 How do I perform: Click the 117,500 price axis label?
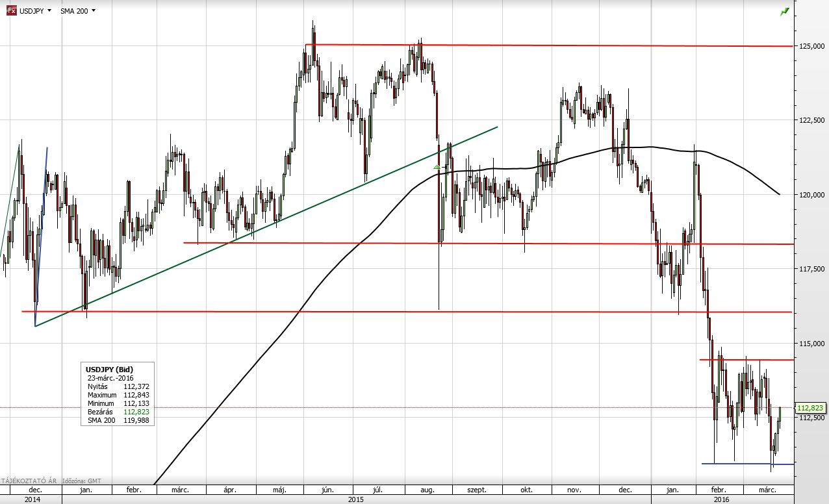(x=813, y=269)
